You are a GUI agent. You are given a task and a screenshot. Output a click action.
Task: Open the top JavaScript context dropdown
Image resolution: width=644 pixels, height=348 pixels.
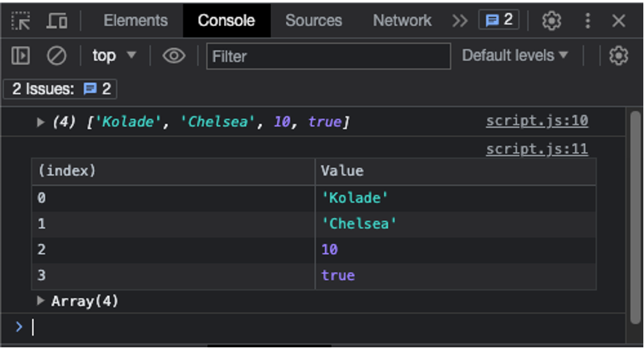click(114, 55)
